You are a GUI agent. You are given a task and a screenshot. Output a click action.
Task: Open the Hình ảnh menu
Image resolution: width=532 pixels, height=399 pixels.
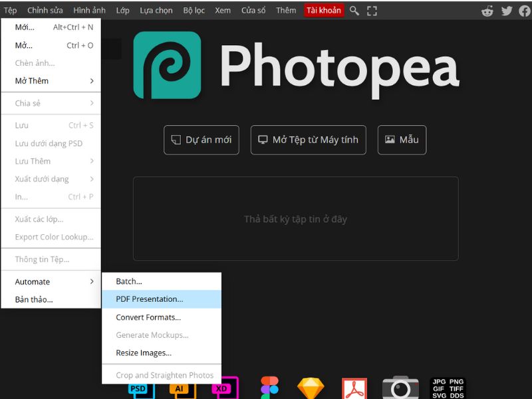[89, 11]
